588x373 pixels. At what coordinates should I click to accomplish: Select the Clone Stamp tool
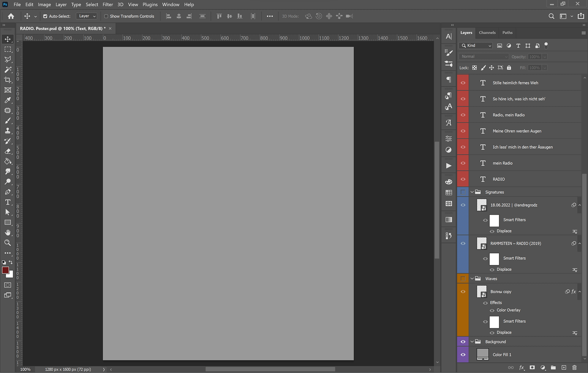[x=8, y=131]
